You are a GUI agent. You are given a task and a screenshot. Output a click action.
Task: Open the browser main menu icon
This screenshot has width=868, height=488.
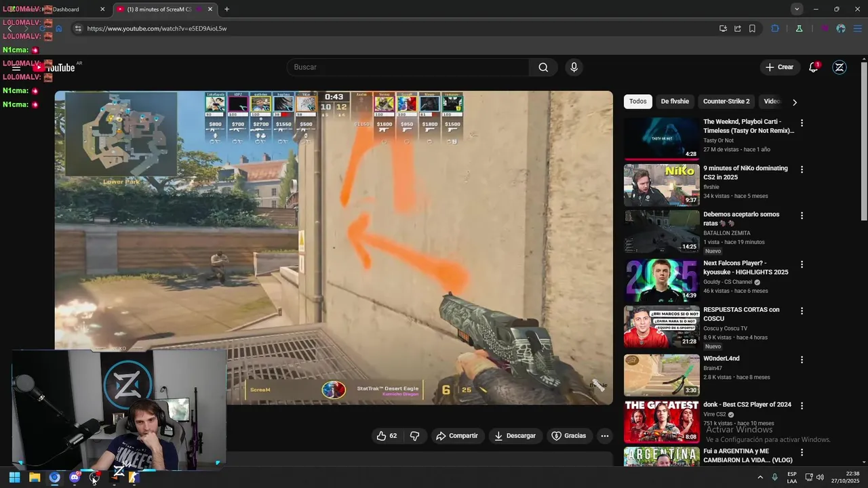click(x=857, y=28)
